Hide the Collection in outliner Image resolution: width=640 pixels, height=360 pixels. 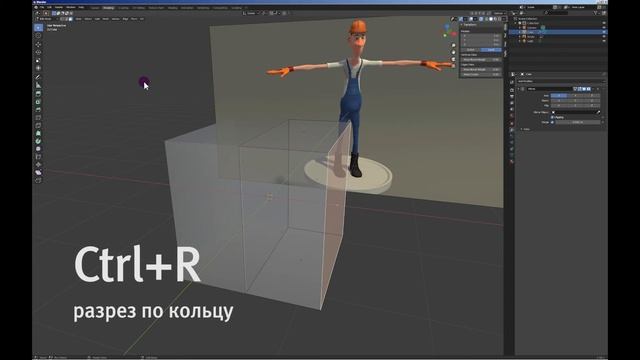point(604,23)
